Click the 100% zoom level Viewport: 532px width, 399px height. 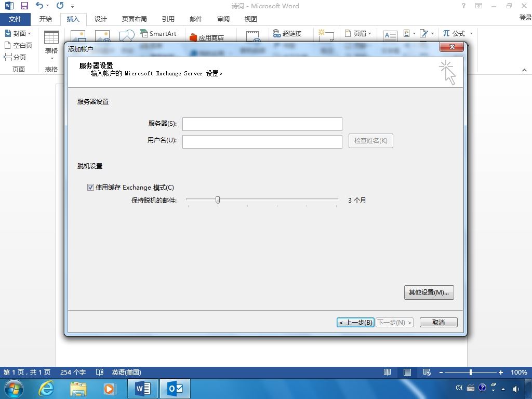pyautogui.click(x=519, y=372)
